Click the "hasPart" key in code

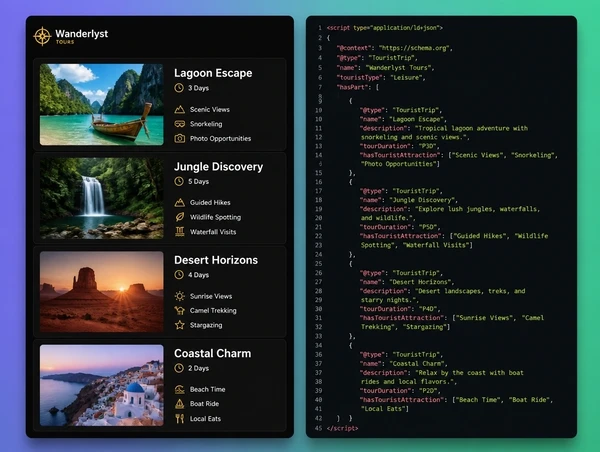352,87
